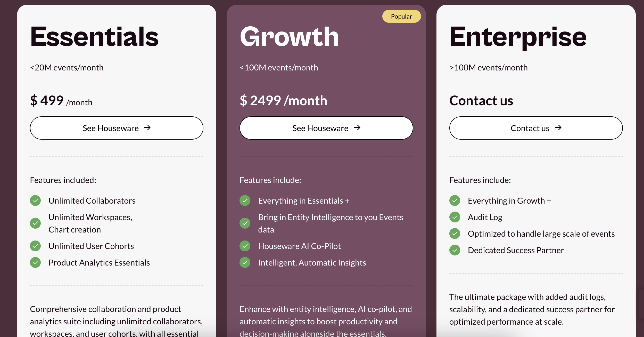Viewport: 644px width, 337px height.
Task: Click the checkmark next to Houseware AI Co-Pilot
Action: [245, 246]
